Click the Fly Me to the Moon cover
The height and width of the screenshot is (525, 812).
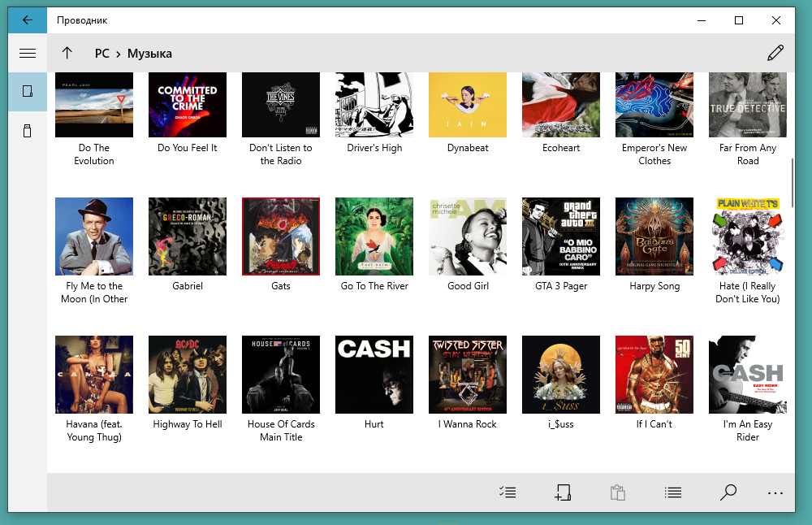pos(94,236)
